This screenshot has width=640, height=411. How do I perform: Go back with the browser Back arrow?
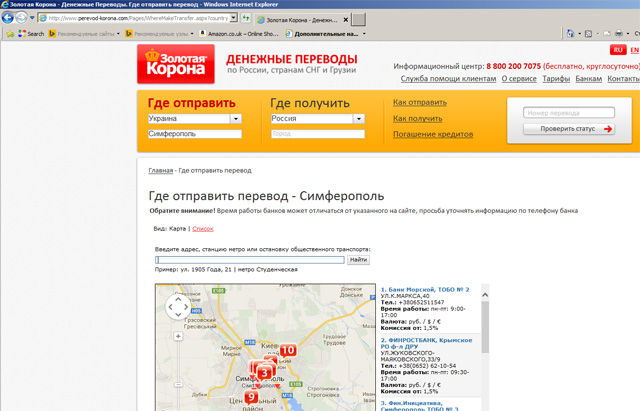(8, 18)
